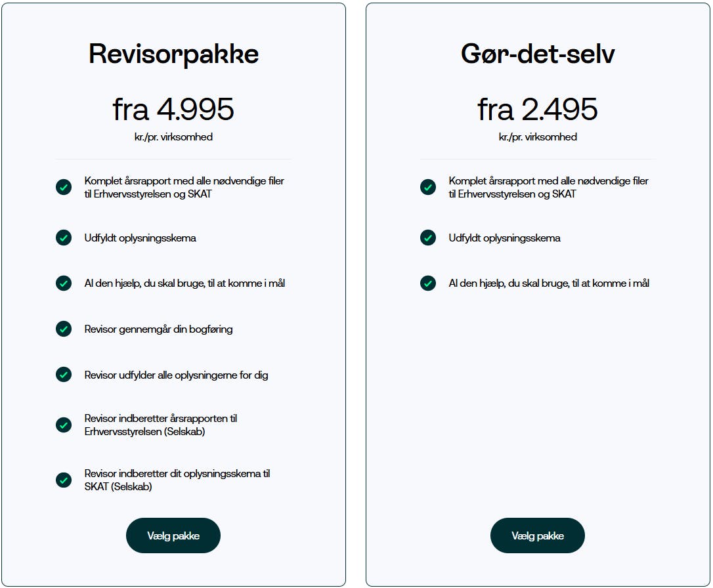Click 'Revisor udfylder alle oplysningerne for dig' text
The image size is (713, 588).
[176, 375]
